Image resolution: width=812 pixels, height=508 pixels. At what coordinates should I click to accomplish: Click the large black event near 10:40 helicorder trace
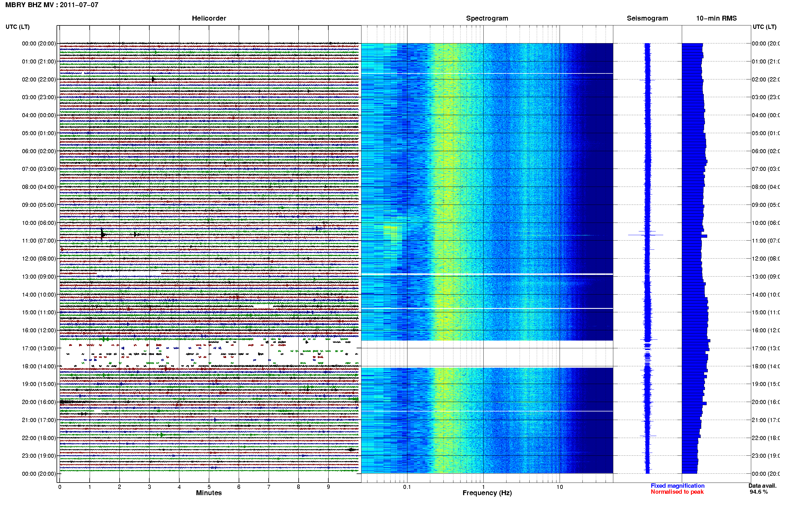point(103,234)
